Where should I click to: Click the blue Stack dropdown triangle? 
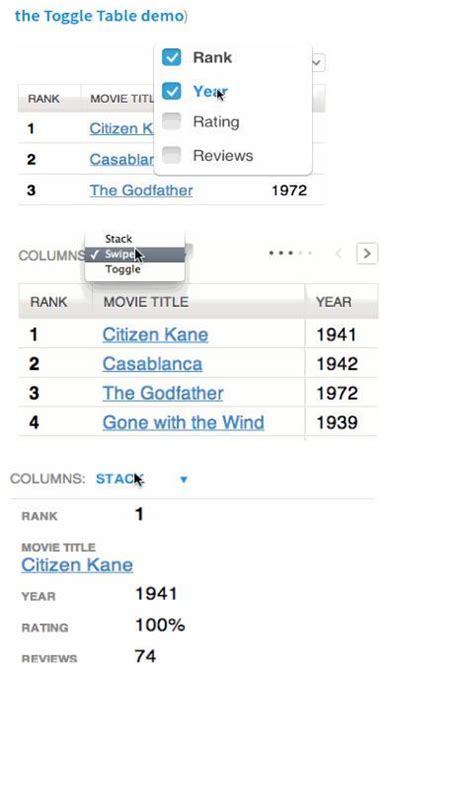tap(183, 480)
